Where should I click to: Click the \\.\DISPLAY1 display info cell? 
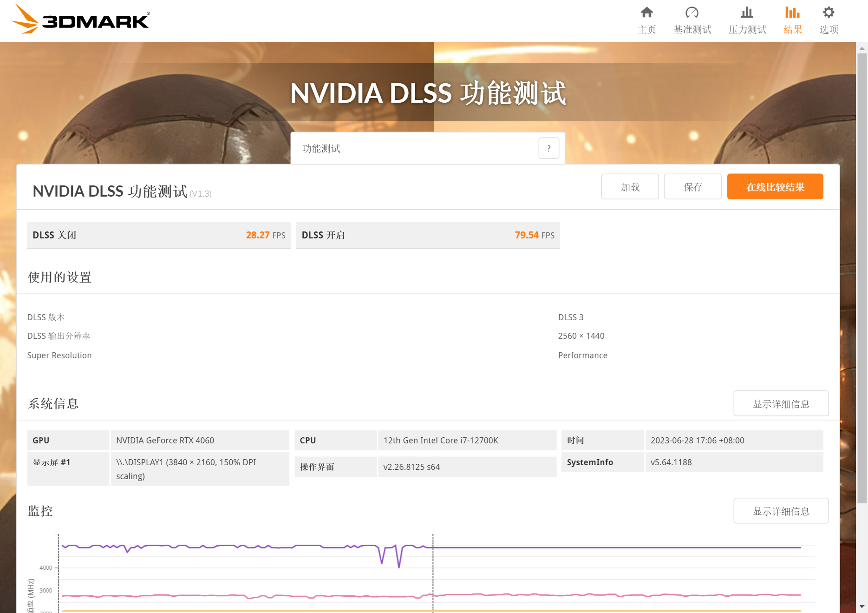pos(200,469)
